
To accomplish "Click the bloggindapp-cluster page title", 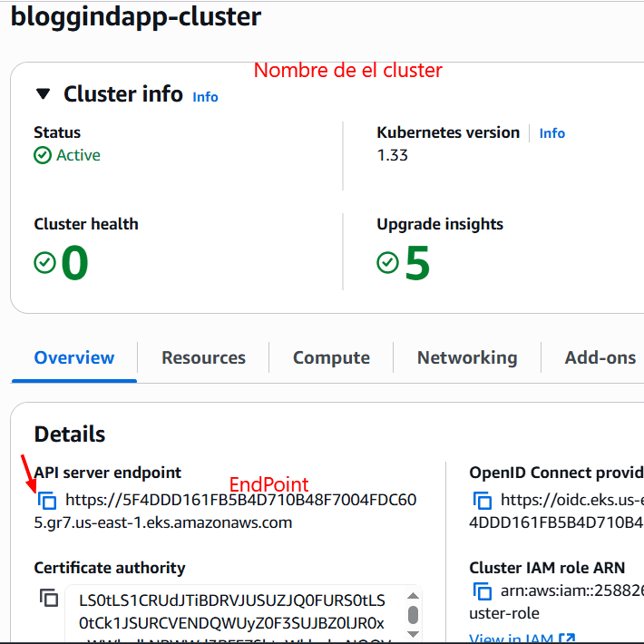I will (x=136, y=17).
